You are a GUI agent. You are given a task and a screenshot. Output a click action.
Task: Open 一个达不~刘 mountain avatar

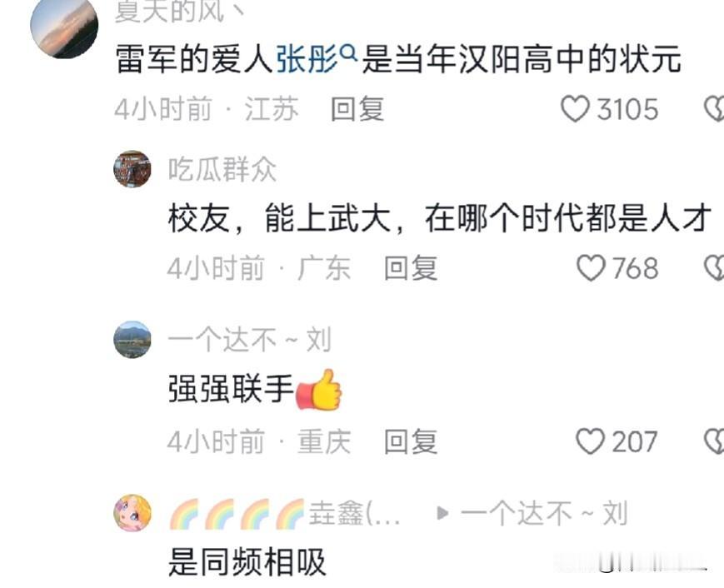coord(132,340)
